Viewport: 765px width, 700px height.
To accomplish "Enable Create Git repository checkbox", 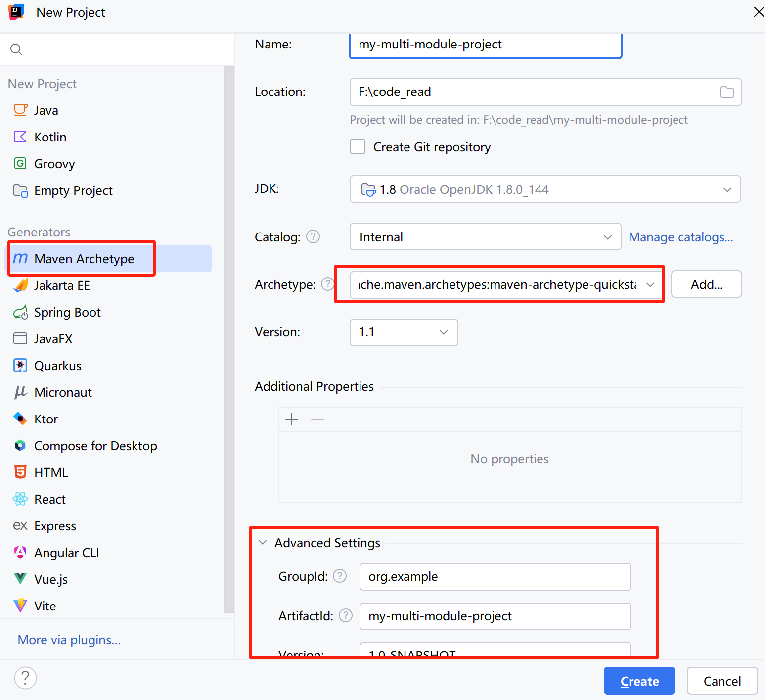I will click(x=358, y=147).
